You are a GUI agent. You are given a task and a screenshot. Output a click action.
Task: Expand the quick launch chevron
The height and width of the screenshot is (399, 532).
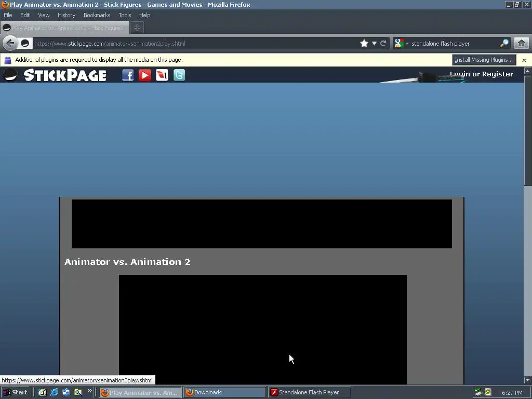coord(89,391)
